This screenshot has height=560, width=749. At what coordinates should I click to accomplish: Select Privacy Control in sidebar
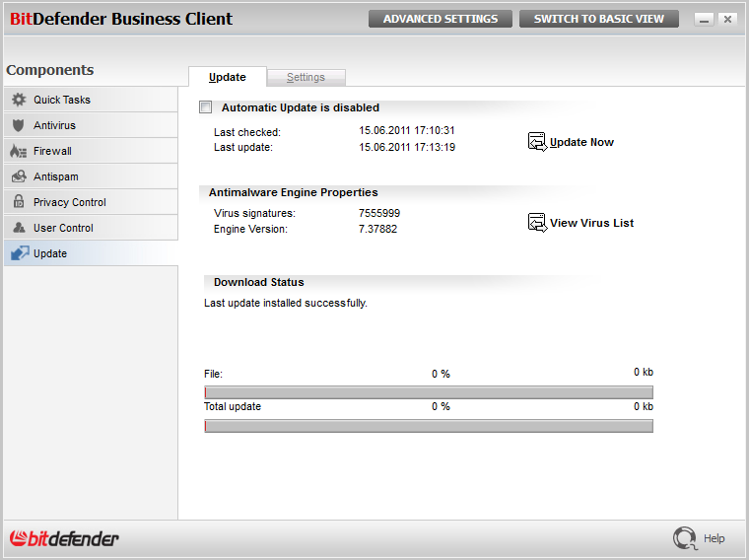pos(91,202)
